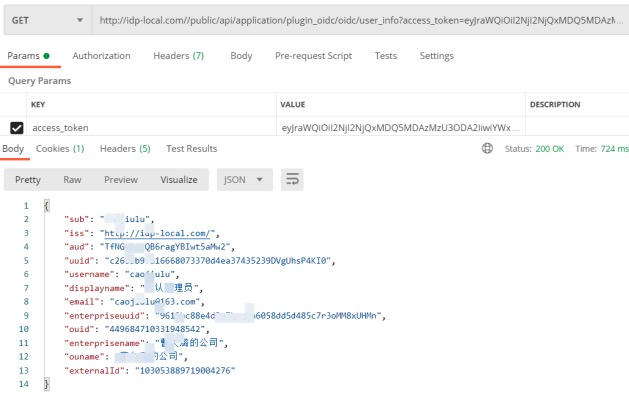Open the request Headers (7) tab
This screenshot has width=629, height=398.
pyautogui.click(x=179, y=56)
